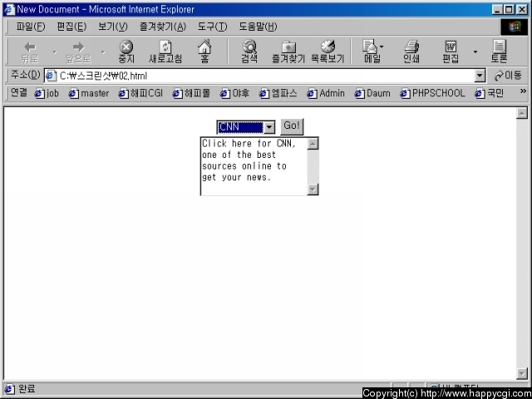Open the Admin link in links bar

coord(326,93)
